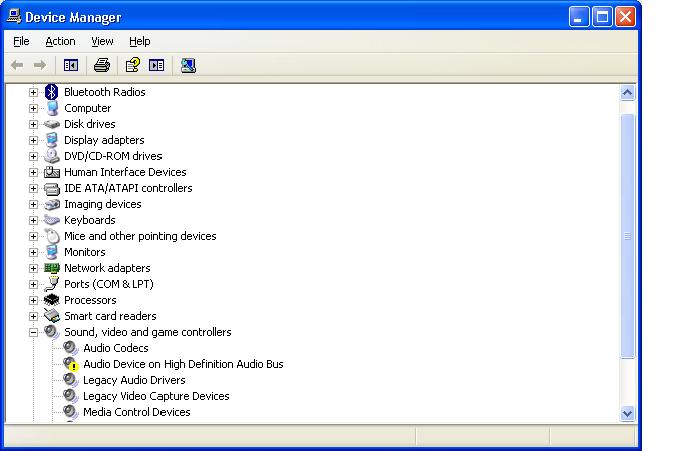Click the IDE ATA/ATAPI controllers icon
This screenshot has height=451, width=683.
52,188
